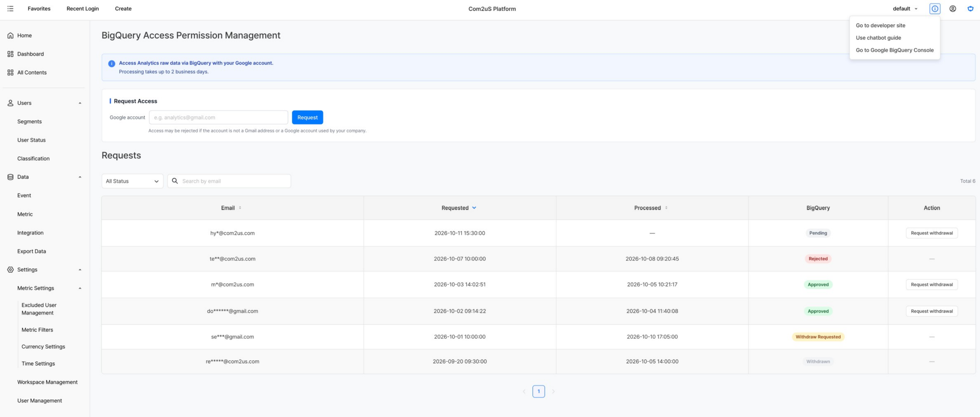Click the info circle icon in header
The width and height of the screenshot is (980, 417).
tap(935, 8)
